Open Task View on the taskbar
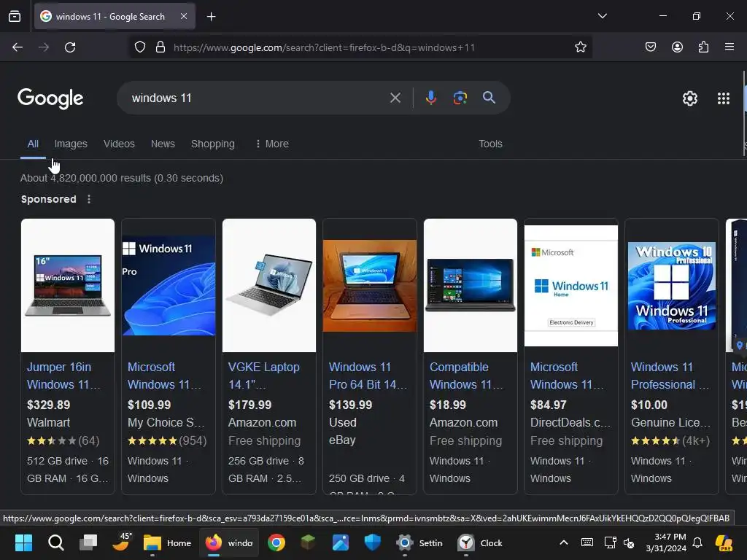Viewport: 747px width, 560px height. click(88, 542)
